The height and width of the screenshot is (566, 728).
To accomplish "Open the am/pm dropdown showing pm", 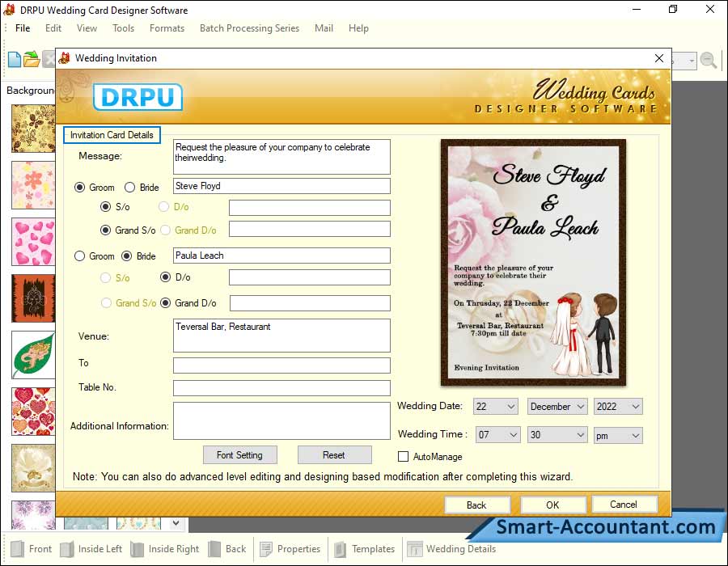I will click(618, 436).
